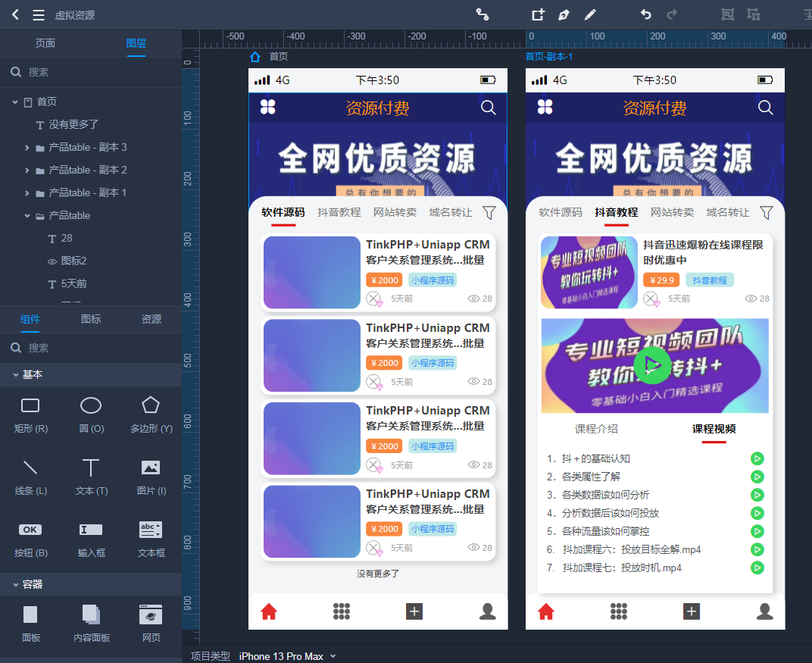Open the iPhone 13 Pro Max device dropdown
This screenshot has width=812, height=663.
pos(287,656)
